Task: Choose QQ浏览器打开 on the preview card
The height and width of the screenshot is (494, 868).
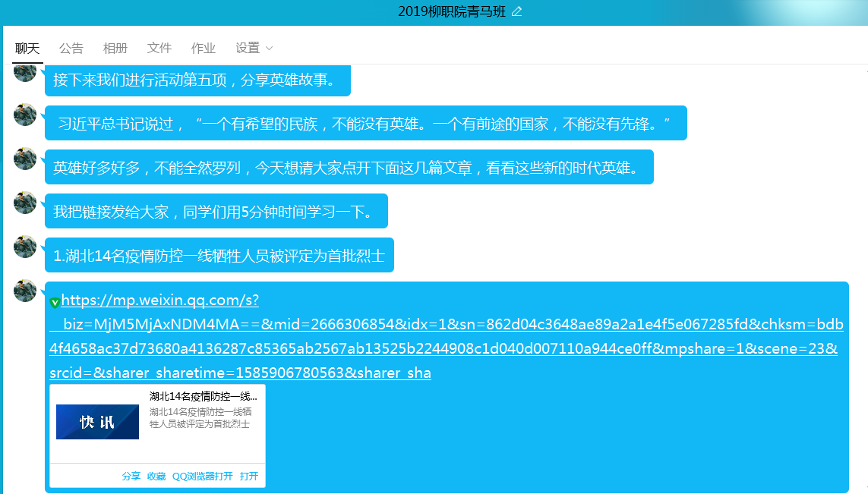Action: [203, 477]
